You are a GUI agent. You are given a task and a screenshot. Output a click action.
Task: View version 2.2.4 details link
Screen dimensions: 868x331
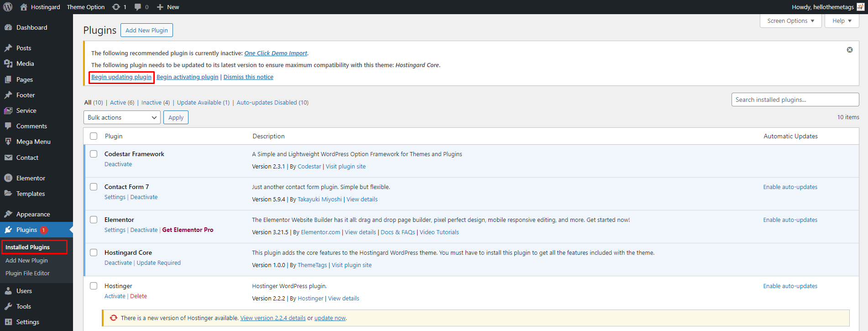[x=273, y=318]
